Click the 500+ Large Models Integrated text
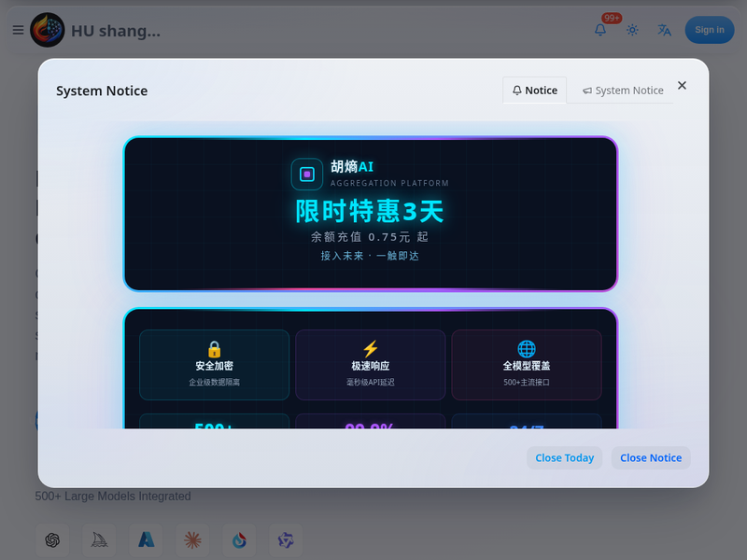This screenshot has height=560, width=747. [113, 497]
